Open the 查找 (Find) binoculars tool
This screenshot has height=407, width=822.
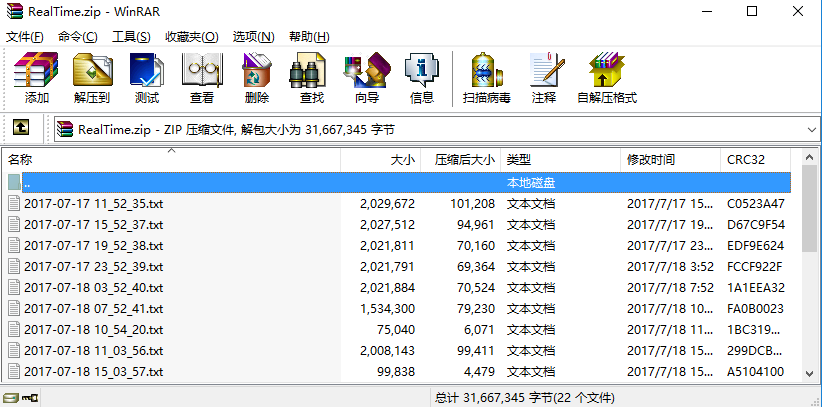point(312,78)
